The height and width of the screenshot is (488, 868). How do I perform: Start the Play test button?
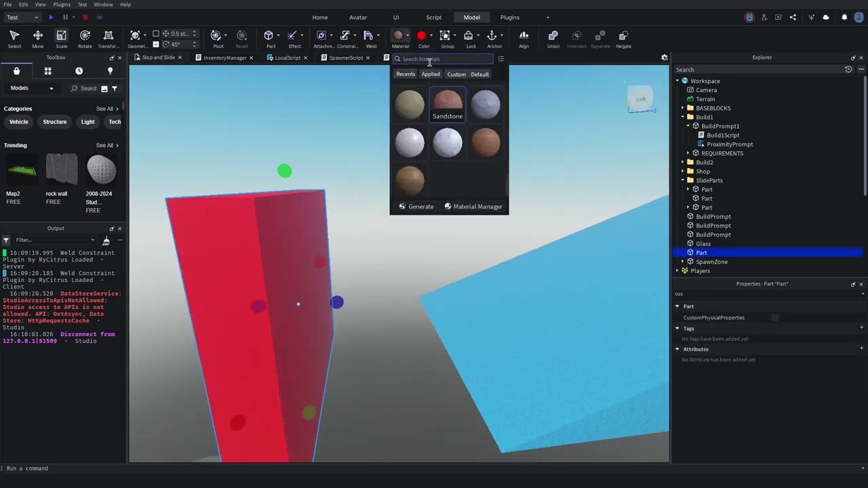(51, 17)
